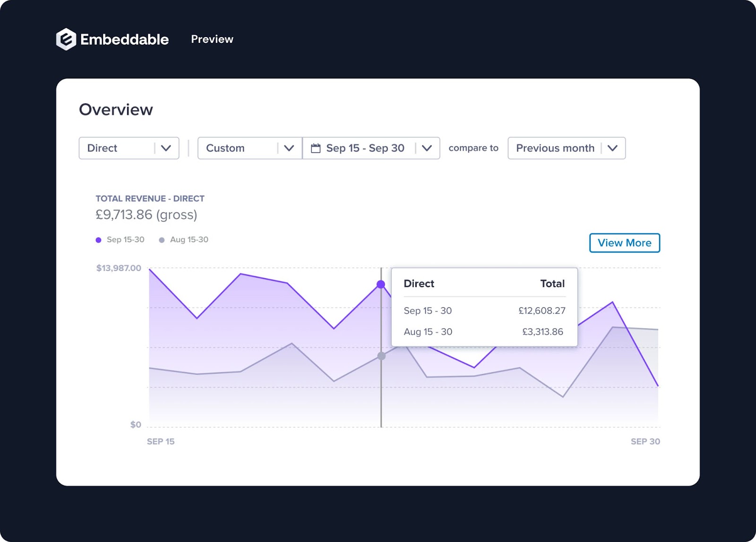Toggle the Aug 15-30 legend gray dot
The image size is (756, 542).
(162, 240)
